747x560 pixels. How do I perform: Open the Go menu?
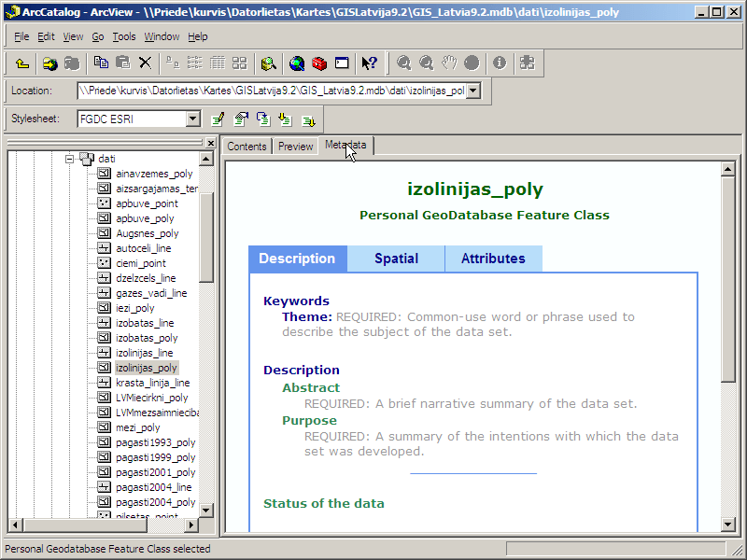(x=98, y=36)
